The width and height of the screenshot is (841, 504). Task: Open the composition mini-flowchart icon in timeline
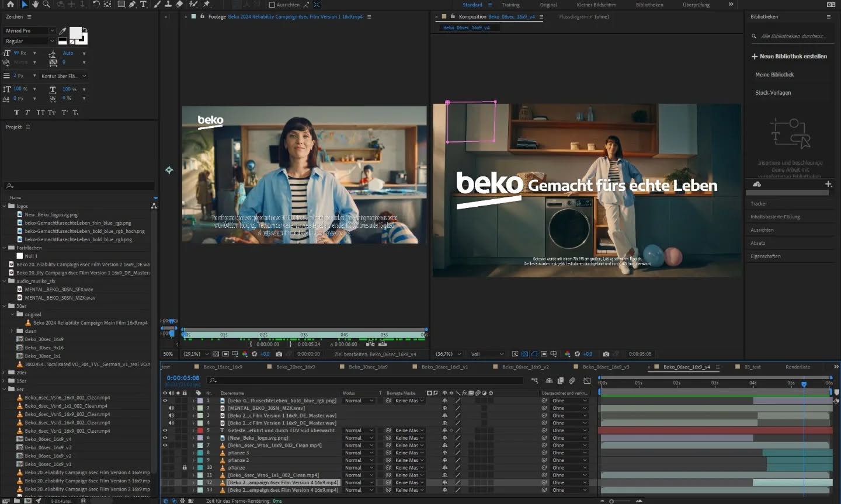534,380
